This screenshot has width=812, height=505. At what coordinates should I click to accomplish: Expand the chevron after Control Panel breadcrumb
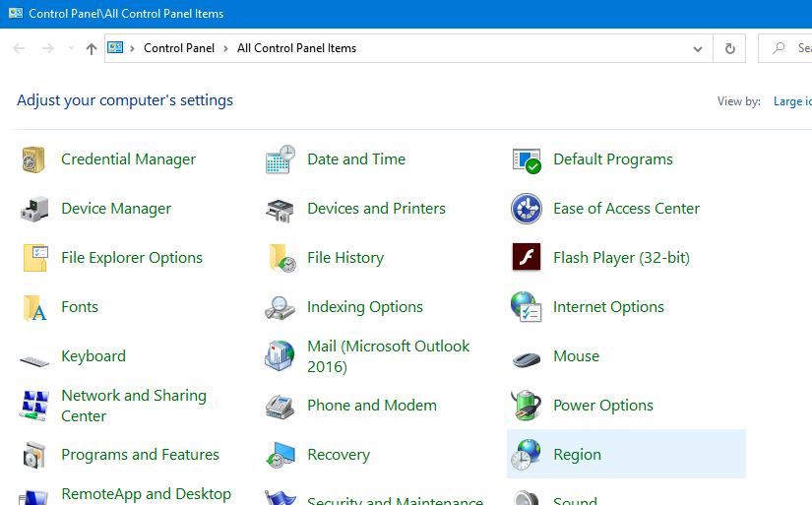point(225,48)
